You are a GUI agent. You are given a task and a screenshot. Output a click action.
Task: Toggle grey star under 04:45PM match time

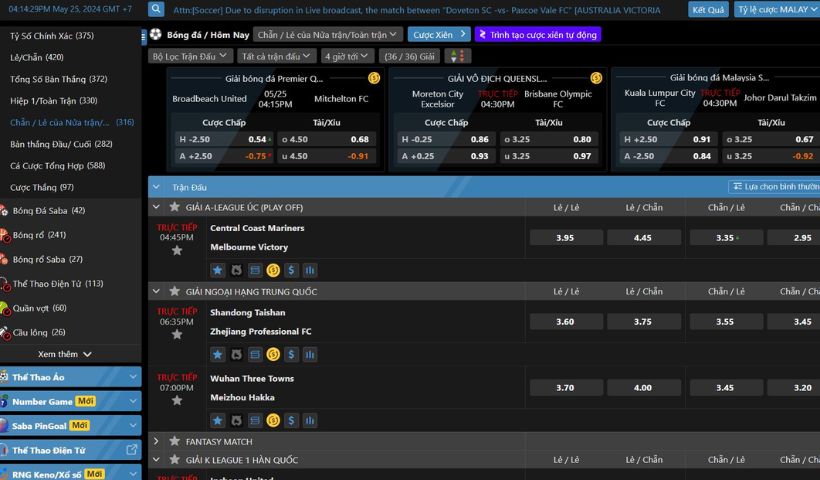[x=177, y=250]
